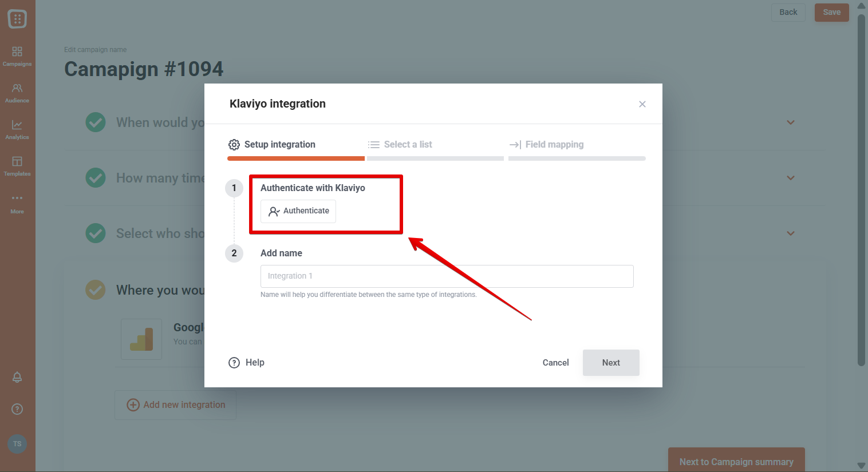This screenshot has height=472, width=868.
Task: Click the Authenticate button
Action: (x=298, y=211)
